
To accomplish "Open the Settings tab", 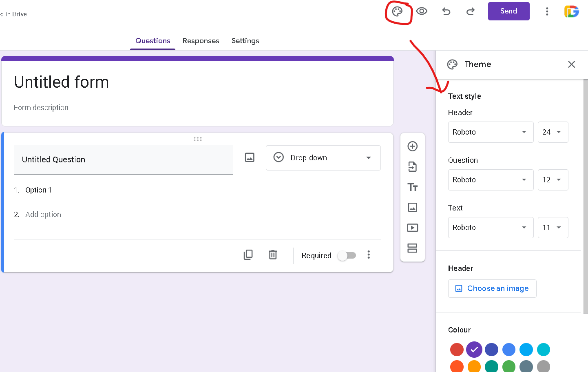I will coord(245,41).
